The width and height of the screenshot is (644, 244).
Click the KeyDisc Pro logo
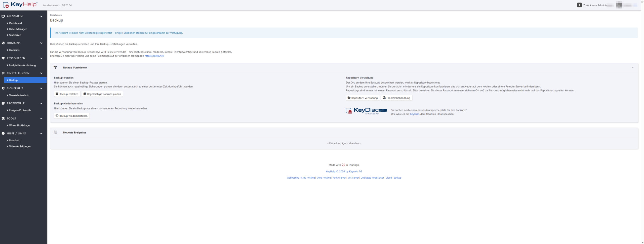click(x=367, y=111)
